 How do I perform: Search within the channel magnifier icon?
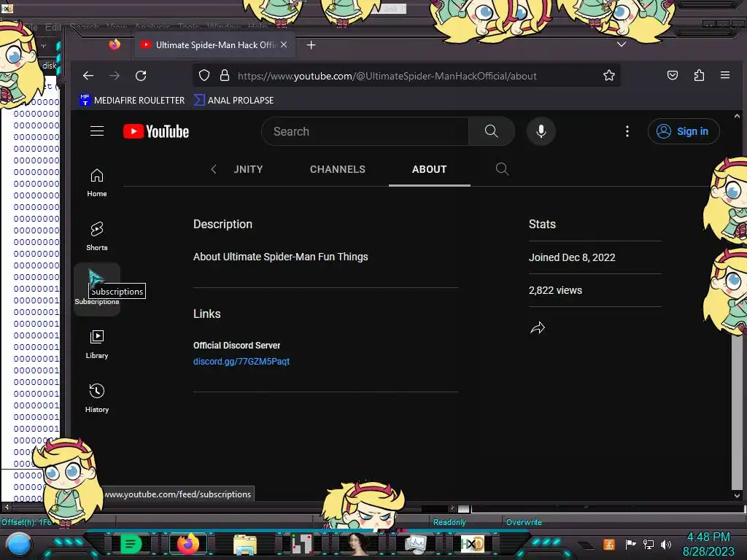502,169
